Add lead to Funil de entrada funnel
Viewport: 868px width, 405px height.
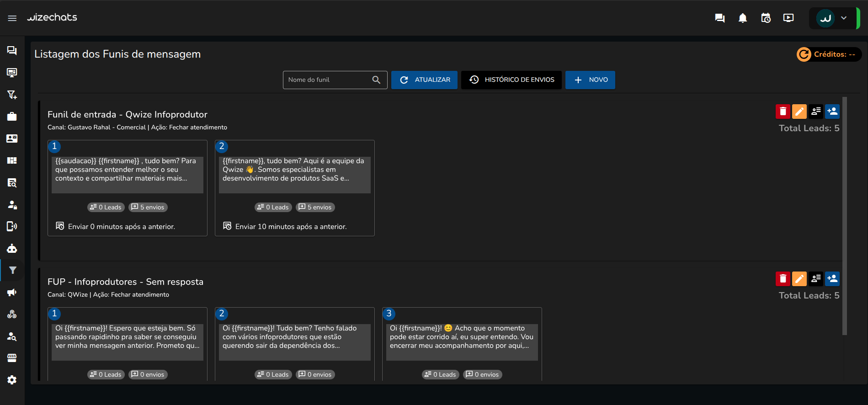832,111
